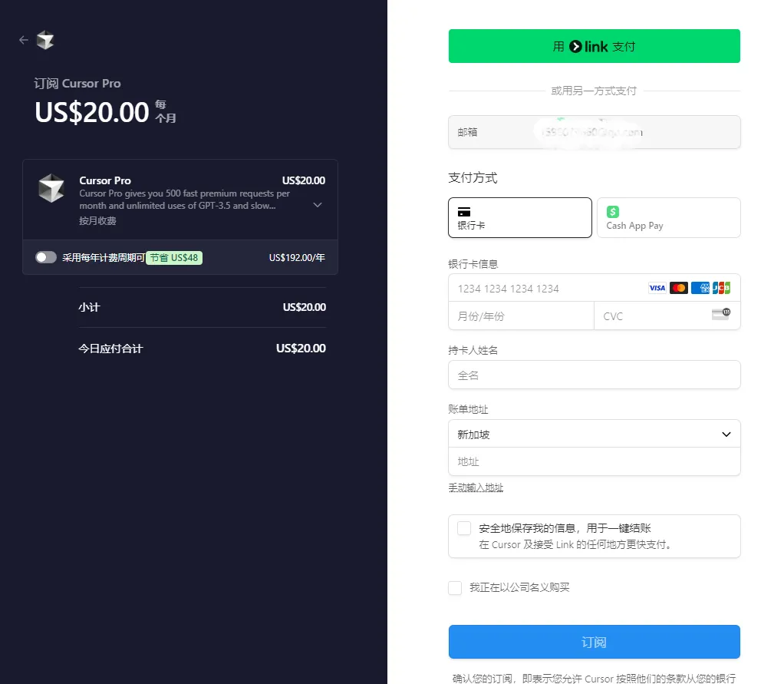The height and width of the screenshot is (684, 784).
Task: Click the 持卡人姓名 label
Action: click(473, 350)
